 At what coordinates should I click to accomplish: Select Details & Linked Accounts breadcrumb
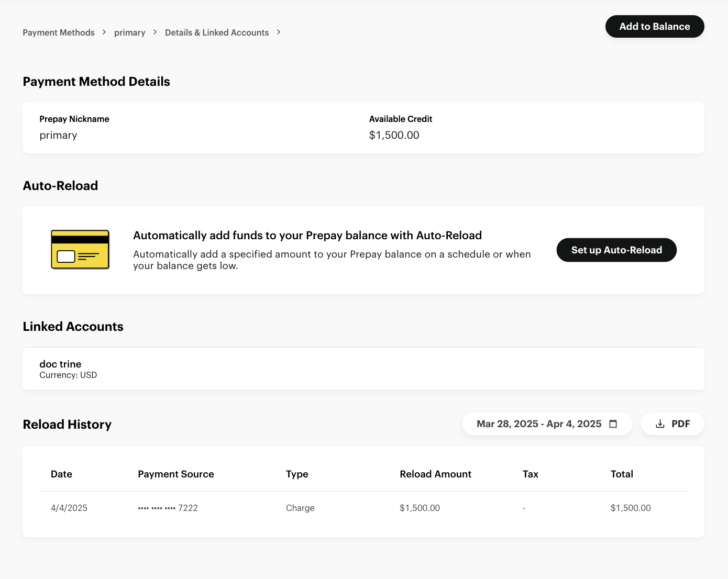(x=216, y=32)
